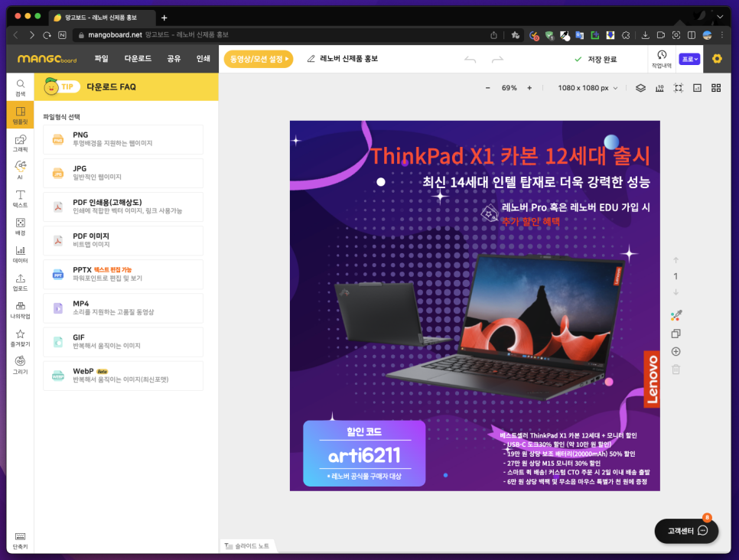Open the slide color theme eyedropper

point(676,315)
